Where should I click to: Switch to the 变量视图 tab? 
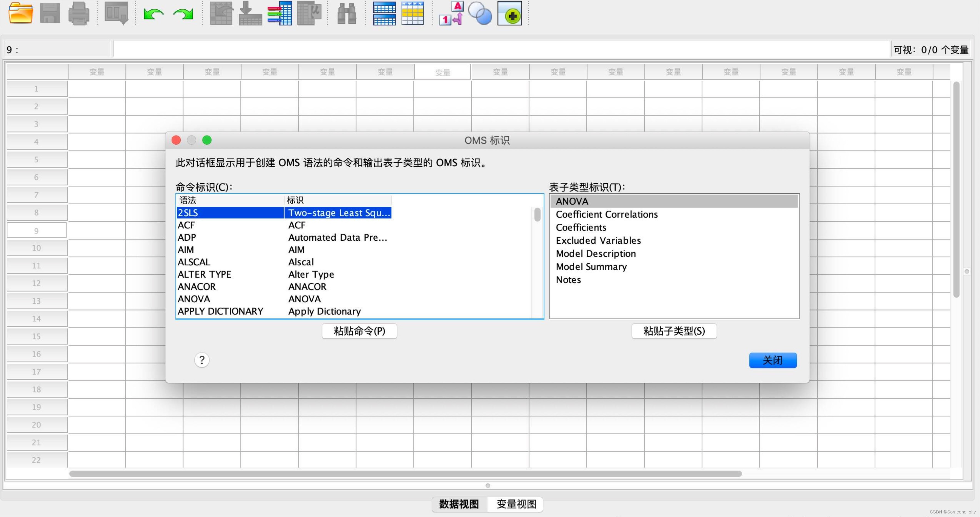coord(516,504)
